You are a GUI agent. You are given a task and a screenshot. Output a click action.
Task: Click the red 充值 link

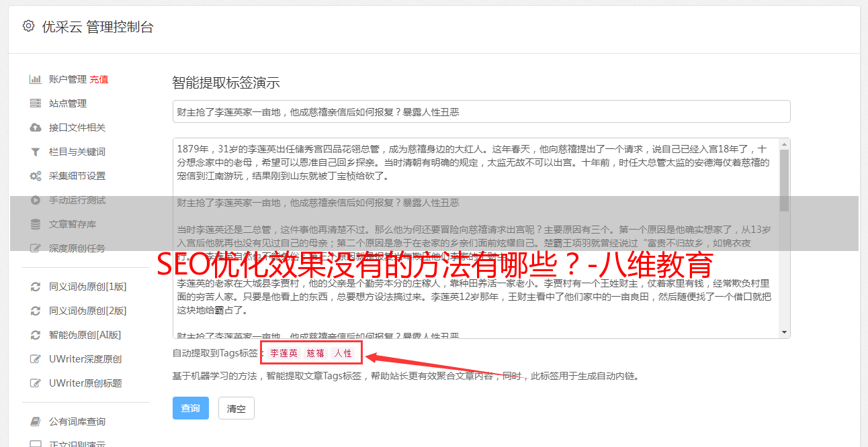point(99,79)
